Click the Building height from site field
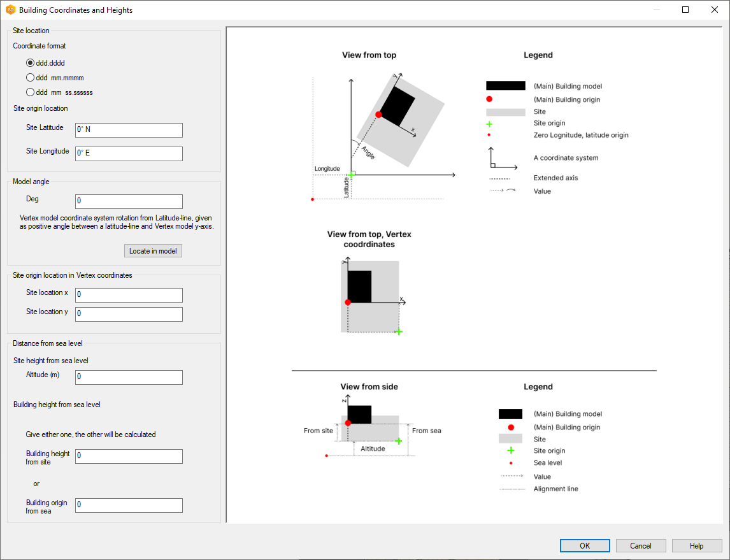The width and height of the screenshot is (730, 560). (x=129, y=456)
